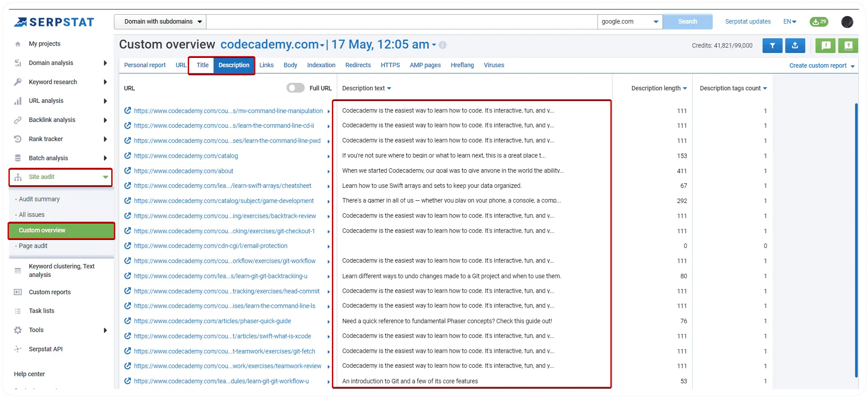The height and width of the screenshot is (398, 868).
Task: Click the URL analysis bar chart icon
Action: [x=18, y=101]
